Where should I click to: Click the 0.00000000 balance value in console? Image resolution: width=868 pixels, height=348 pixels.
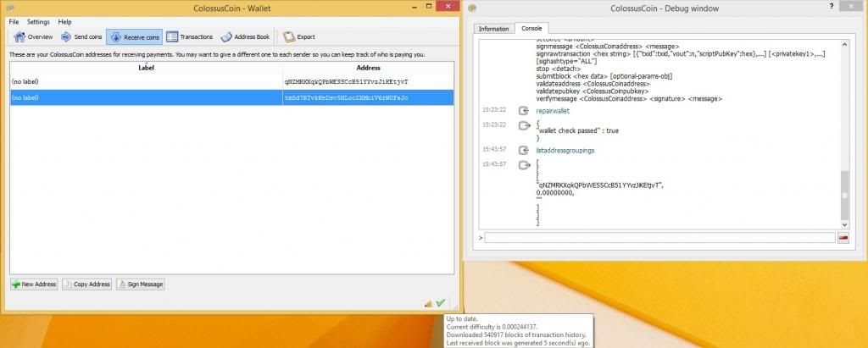click(555, 193)
